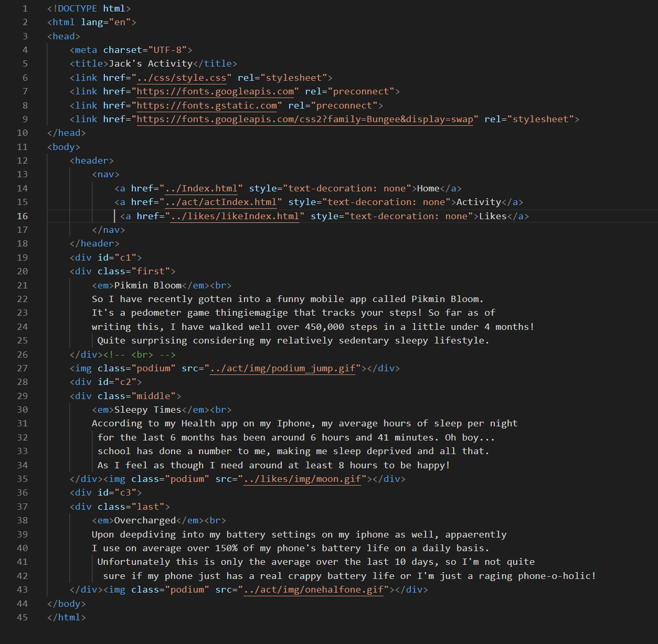Click the "Overcharged" heading text
This screenshot has width=658, height=644.
click(x=145, y=520)
